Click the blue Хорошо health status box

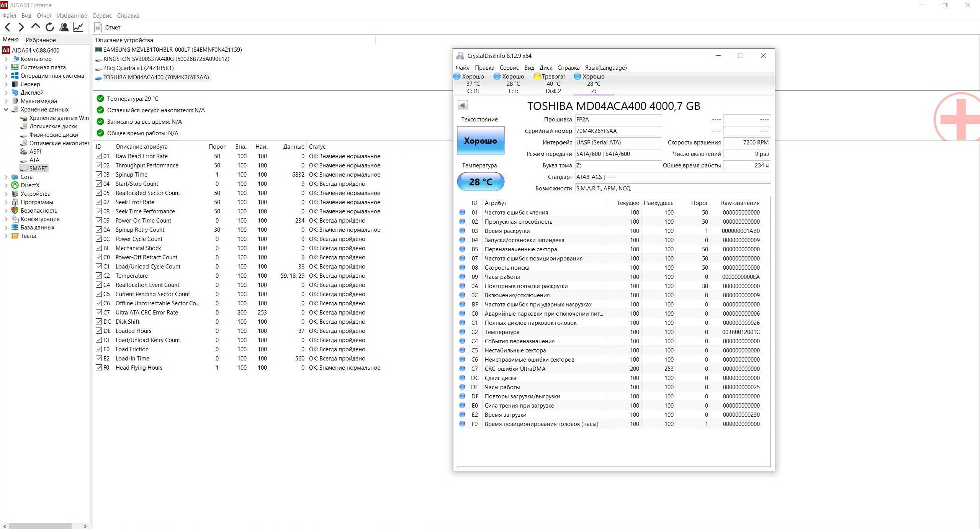pyautogui.click(x=481, y=141)
